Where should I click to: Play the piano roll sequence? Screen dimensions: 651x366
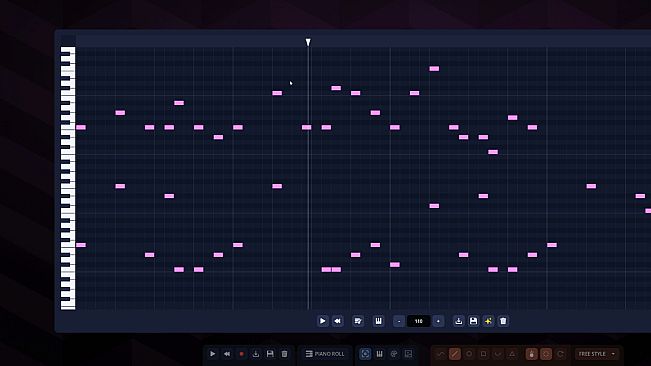pos(323,321)
